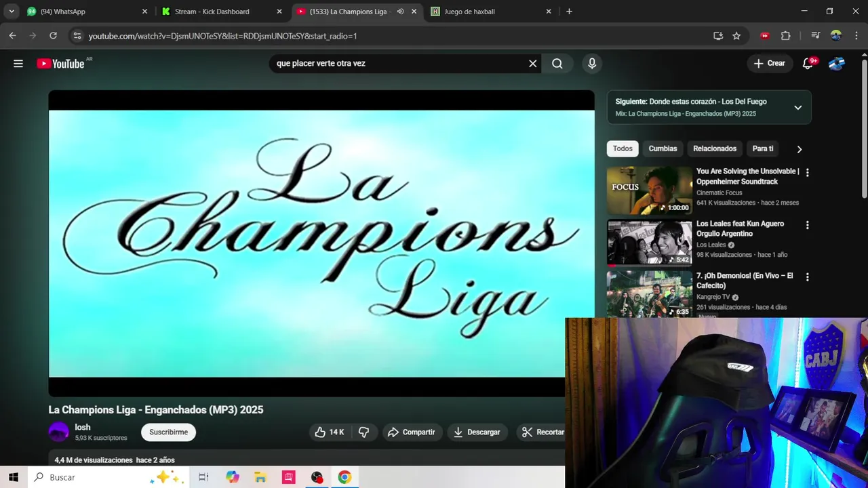
Task: Open the YouTube notifications bell
Action: (808, 64)
